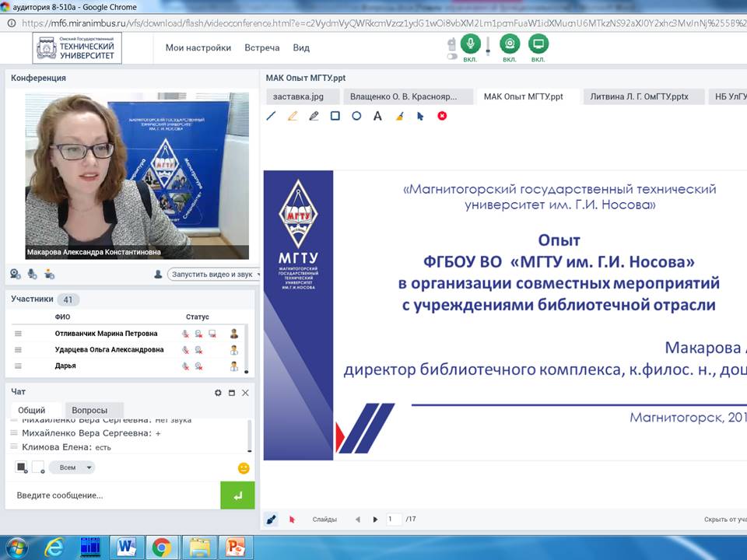Go to the next slide
The image size is (747, 560).
click(x=375, y=520)
